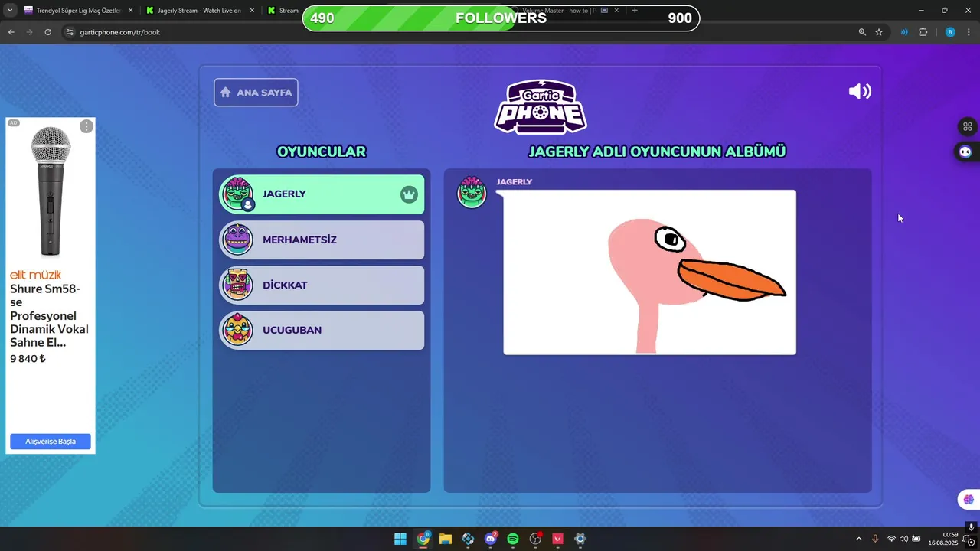Open Spotify from the taskbar
980x551 pixels.
tap(513, 539)
